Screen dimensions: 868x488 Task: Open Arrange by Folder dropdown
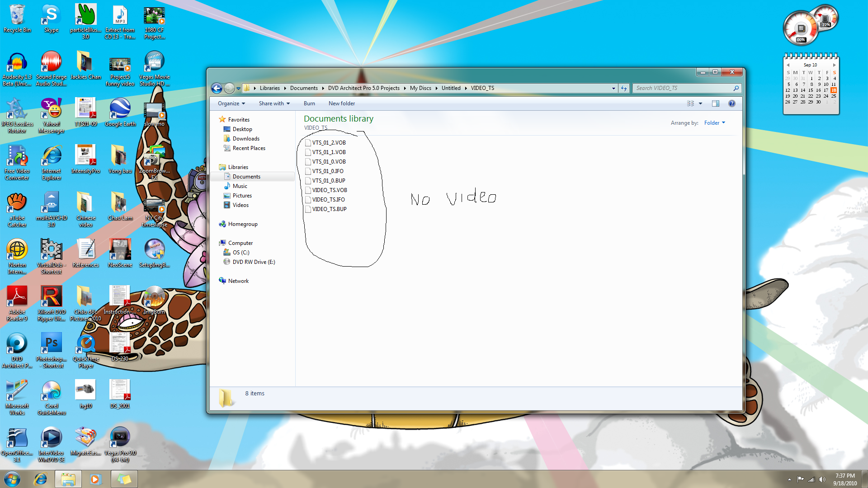(x=714, y=123)
